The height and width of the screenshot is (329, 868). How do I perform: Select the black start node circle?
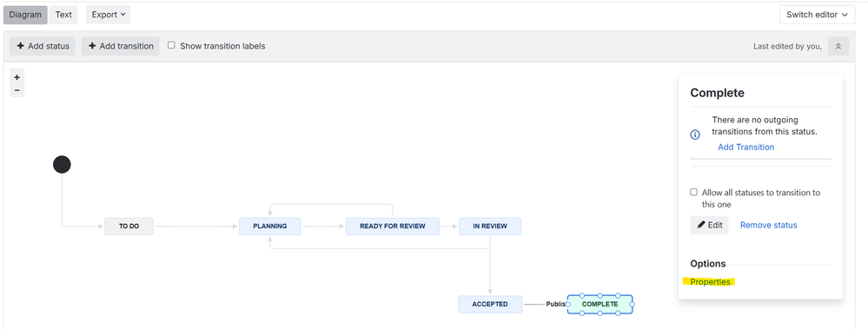[62, 164]
